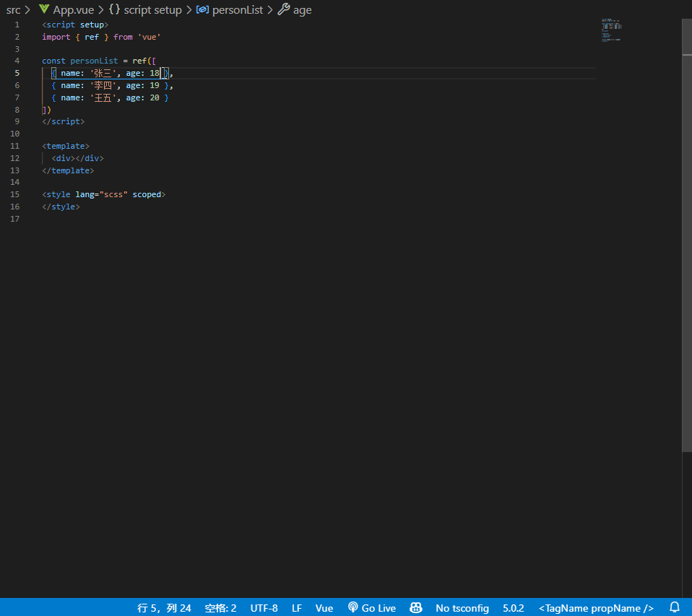Switch the LF end-of-line sequence
This screenshot has width=692, height=616.
(x=297, y=608)
